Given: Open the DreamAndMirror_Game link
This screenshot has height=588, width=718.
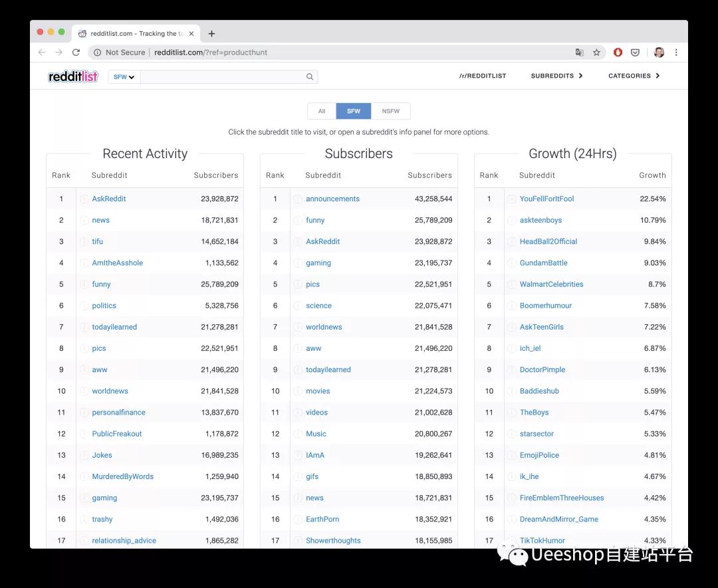Looking at the screenshot, I should click(559, 519).
